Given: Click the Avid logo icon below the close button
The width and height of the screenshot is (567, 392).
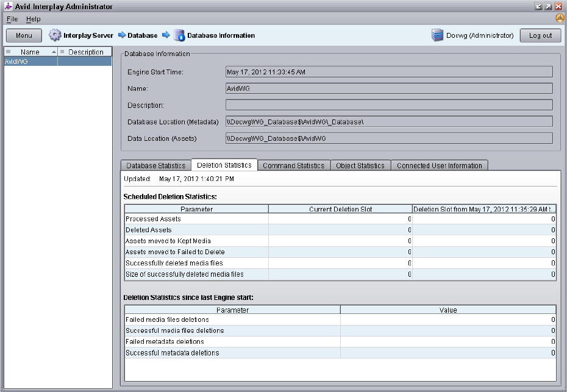Looking at the screenshot, I should click(x=559, y=18).
